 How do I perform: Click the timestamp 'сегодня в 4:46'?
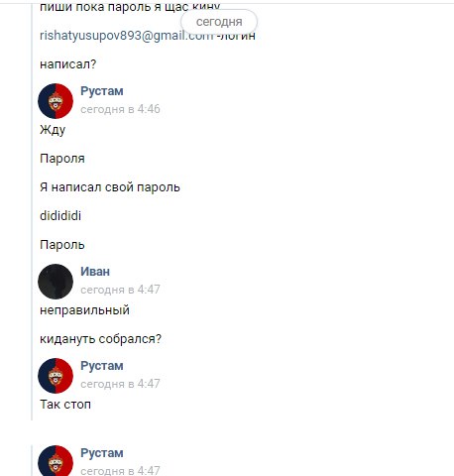[120, 109]
